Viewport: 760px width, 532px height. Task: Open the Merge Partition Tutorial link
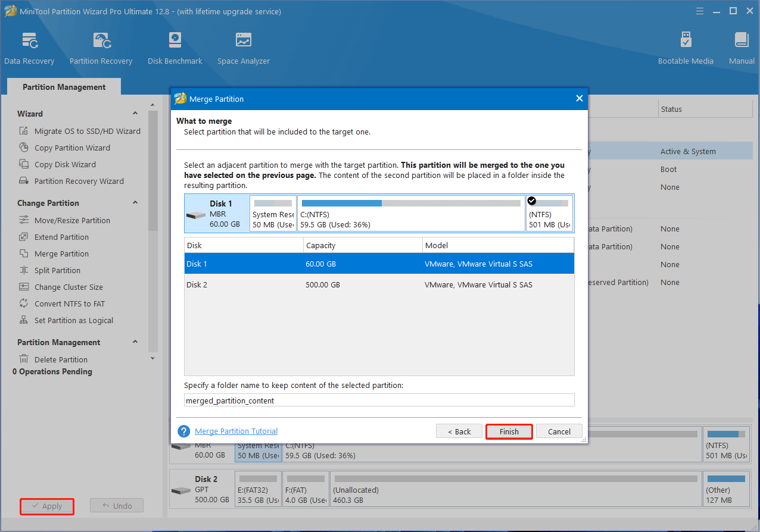click(x=236, y=431)
